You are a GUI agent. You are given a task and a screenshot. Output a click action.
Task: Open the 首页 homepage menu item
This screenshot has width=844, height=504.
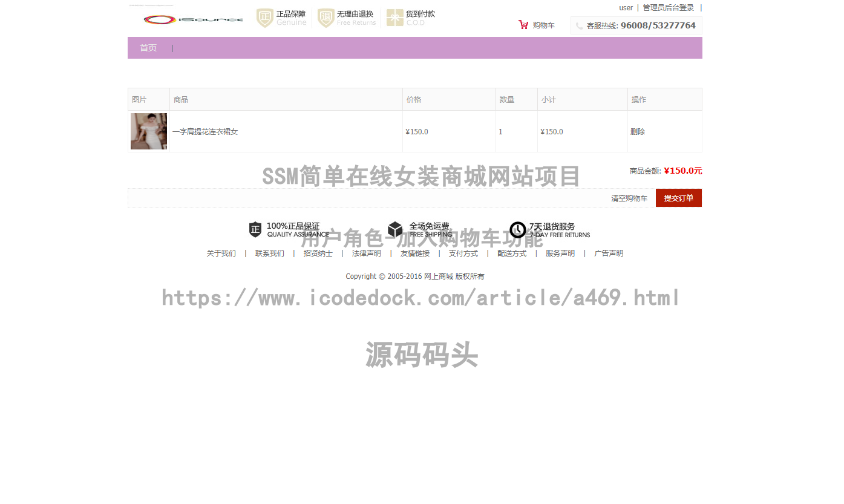(148, 47)
